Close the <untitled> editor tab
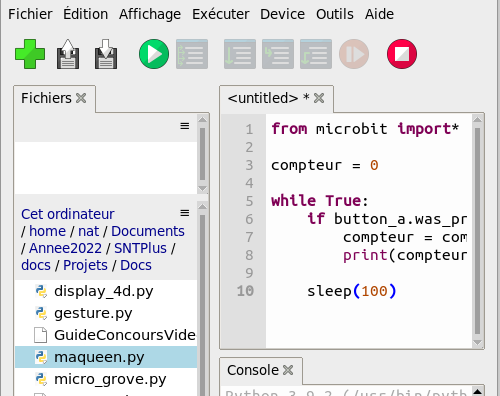Image resolution: width=500 pixels, height=396 pixels. click(x=319, y=98)
